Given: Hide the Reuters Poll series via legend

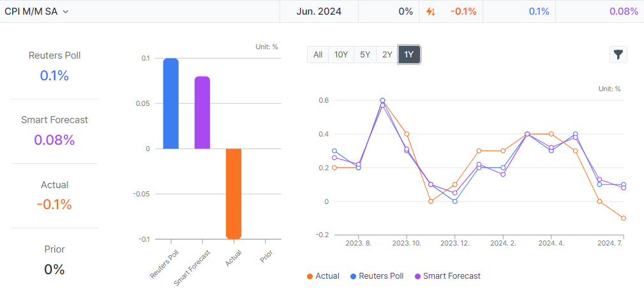Looking at the screenshot, I should pos(375,276).
